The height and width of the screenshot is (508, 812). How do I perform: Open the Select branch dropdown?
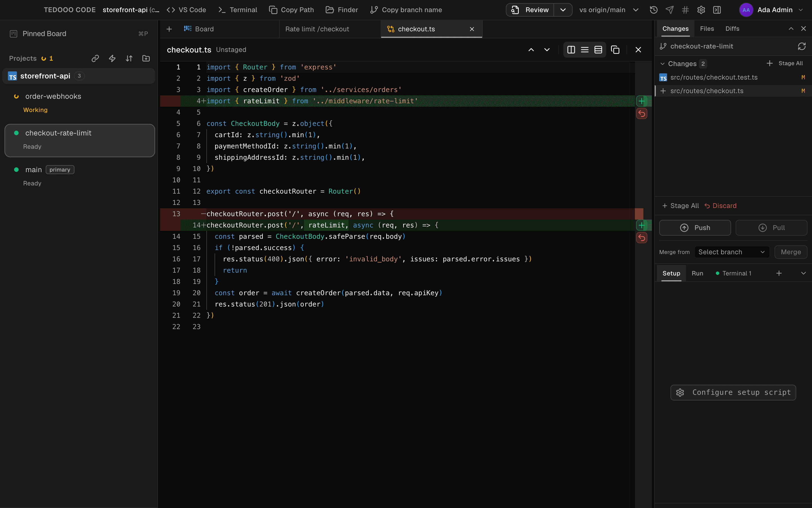[732, 252]
